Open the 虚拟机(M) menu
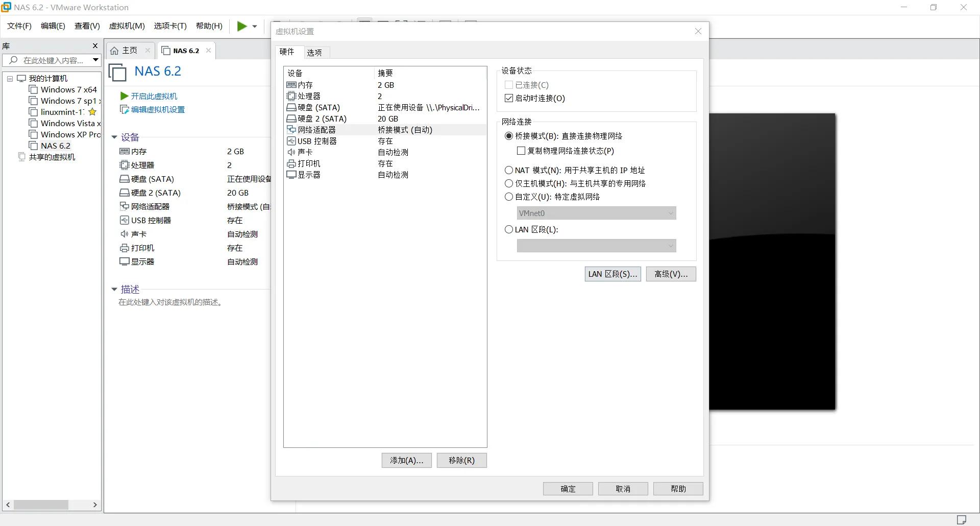Image resolution: width=980 pixels, height=526 pixels. click(x=127, y=26)
